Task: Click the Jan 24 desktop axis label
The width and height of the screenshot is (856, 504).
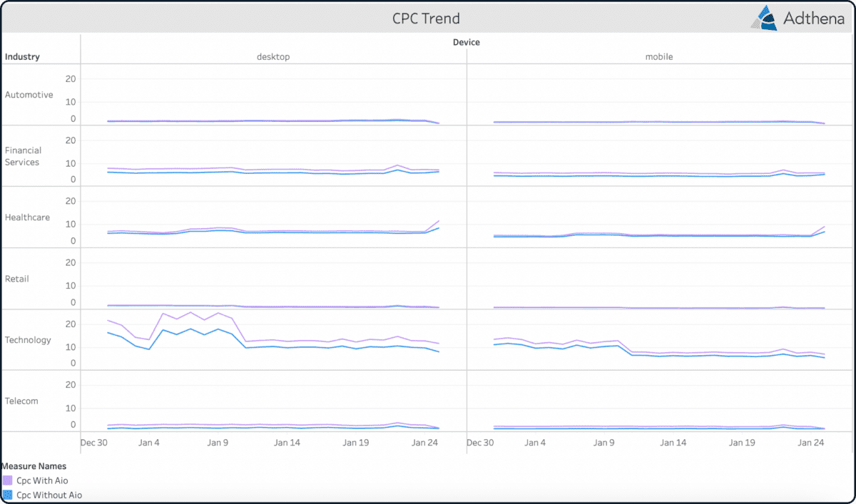Action: 424,442
